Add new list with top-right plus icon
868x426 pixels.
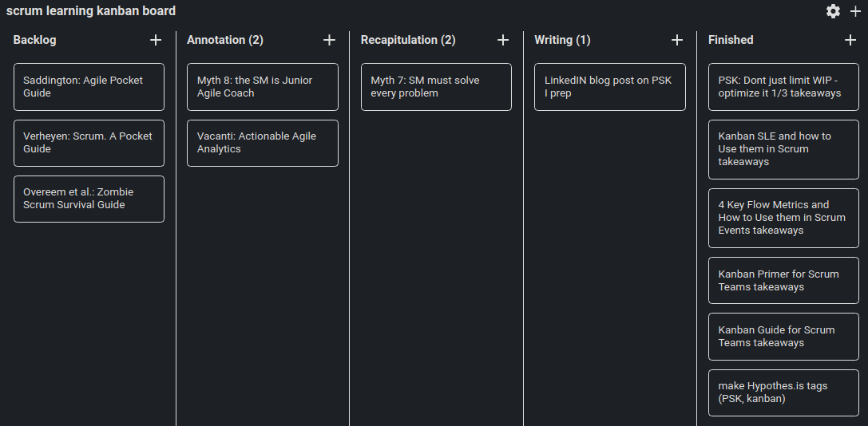[855, 11]
